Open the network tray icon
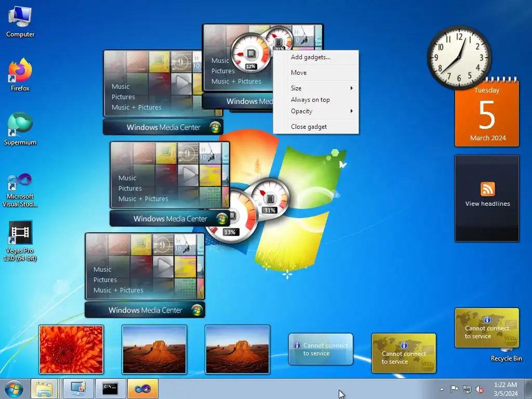The width and height of the screenshot is (532, 399). pos(467,390)
